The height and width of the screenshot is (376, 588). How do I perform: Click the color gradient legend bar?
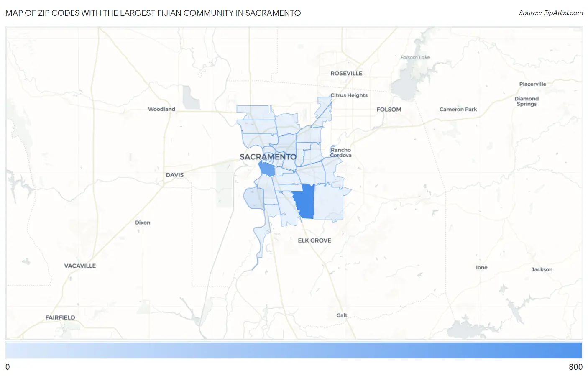(x=294, y=350)
